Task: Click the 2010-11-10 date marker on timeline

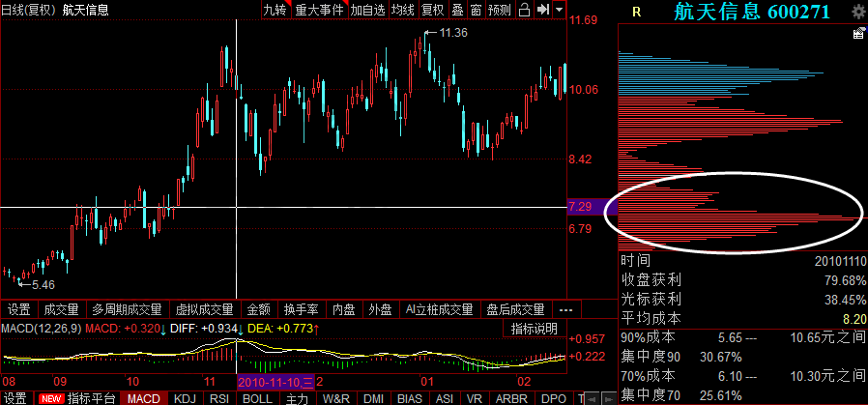Action: 275,383
